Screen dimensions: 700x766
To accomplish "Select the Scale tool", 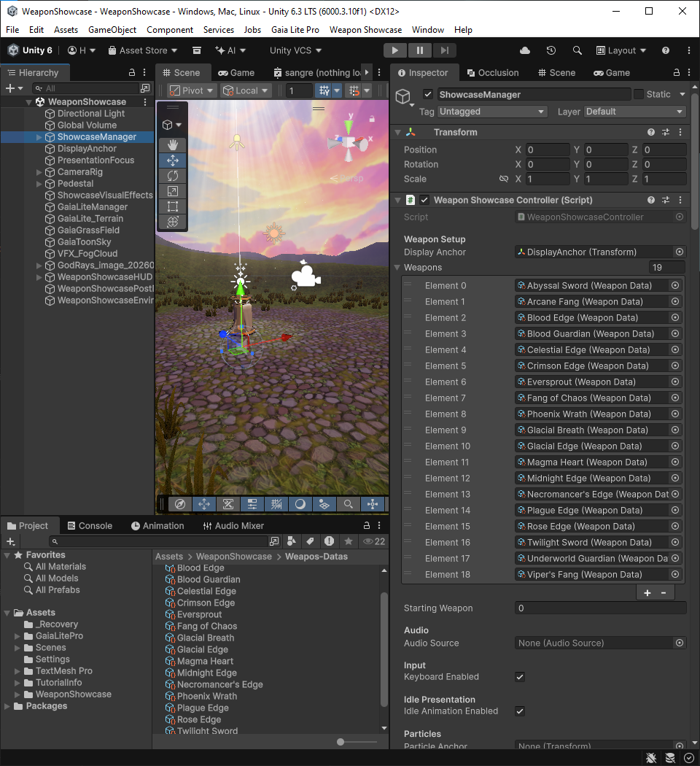I will [x=172, y=191].
